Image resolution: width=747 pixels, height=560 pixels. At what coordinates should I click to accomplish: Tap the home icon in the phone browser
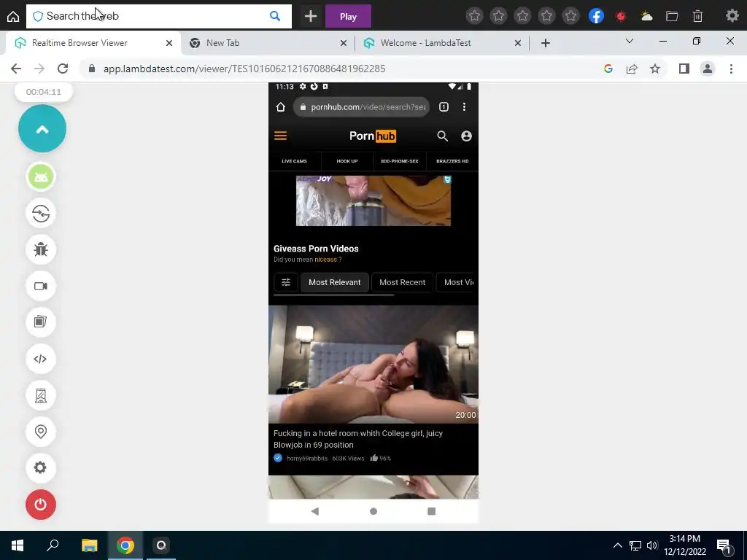pyautogui.click(x=281, y=107)
